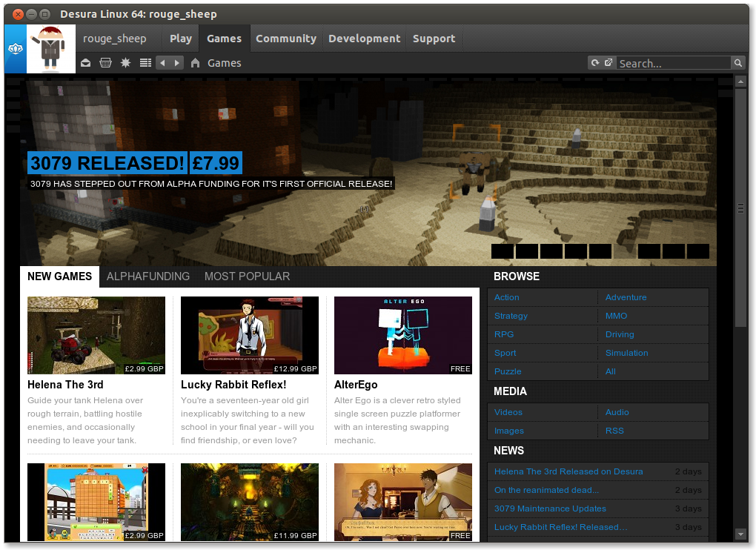Open news 'Helena The 3rd Released on Desura'
Screen dimensions: 756x550
coord(568,471)
